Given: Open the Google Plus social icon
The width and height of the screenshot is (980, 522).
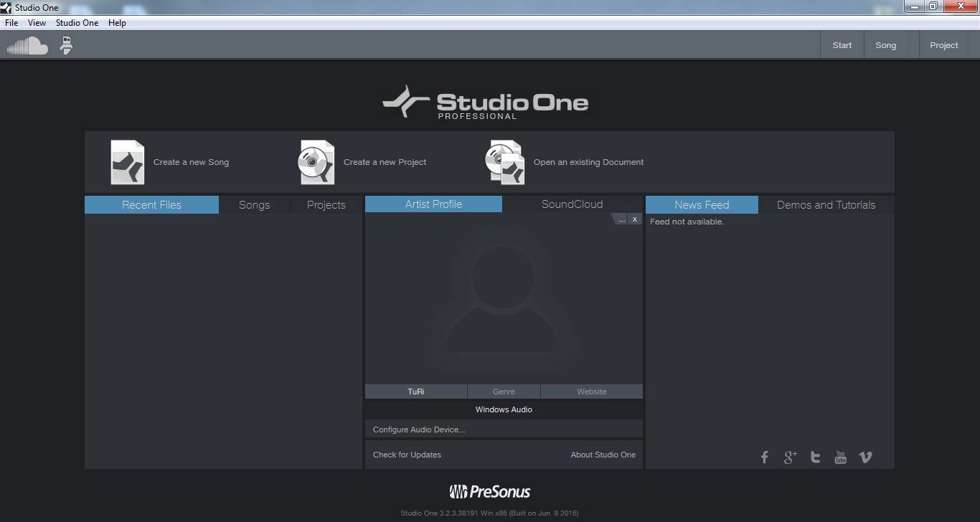Looking at the screenshot, I should 790,457.
